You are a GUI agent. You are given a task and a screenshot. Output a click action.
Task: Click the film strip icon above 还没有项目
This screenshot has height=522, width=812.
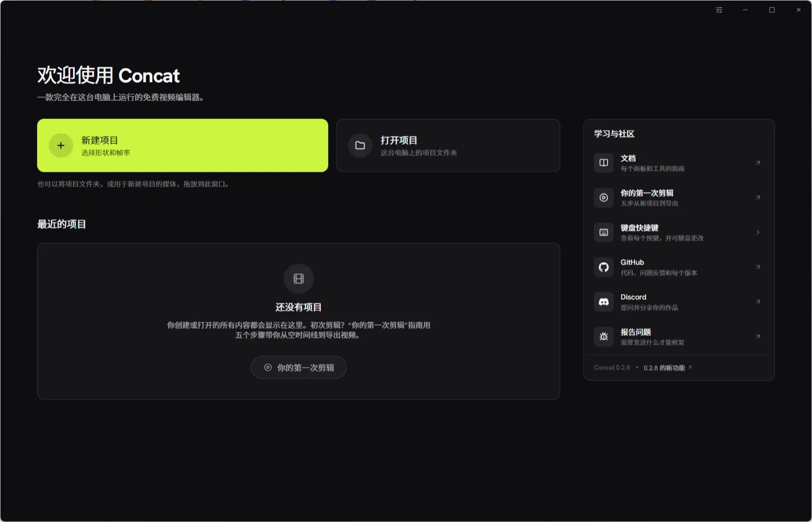click(x=299, y=279)
